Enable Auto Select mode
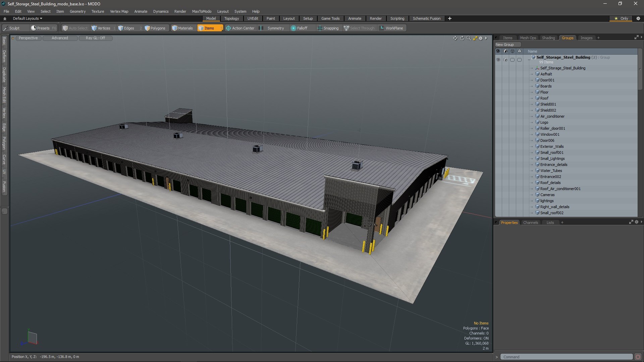 pos(75,28)
